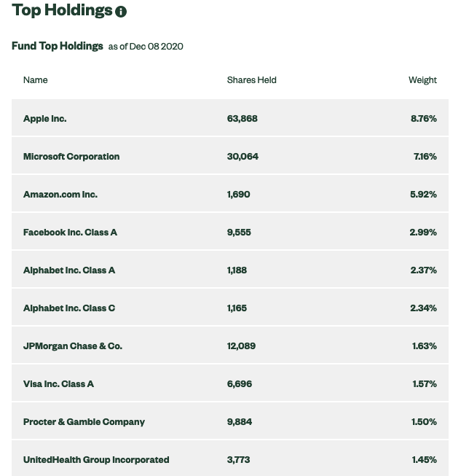This screenshot has width=461, height=476.
Task: Click Procter & Gamble Company name
Action: click(84, 422)
